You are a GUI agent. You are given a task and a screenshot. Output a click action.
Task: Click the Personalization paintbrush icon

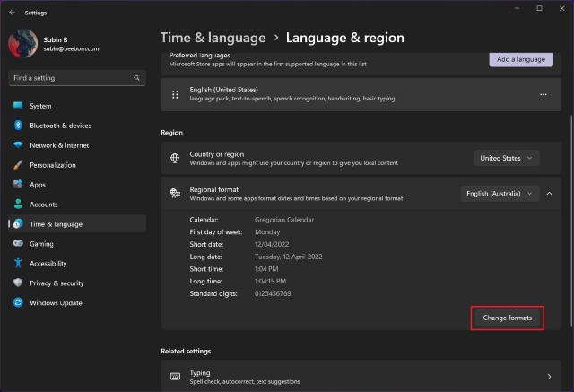18,165
